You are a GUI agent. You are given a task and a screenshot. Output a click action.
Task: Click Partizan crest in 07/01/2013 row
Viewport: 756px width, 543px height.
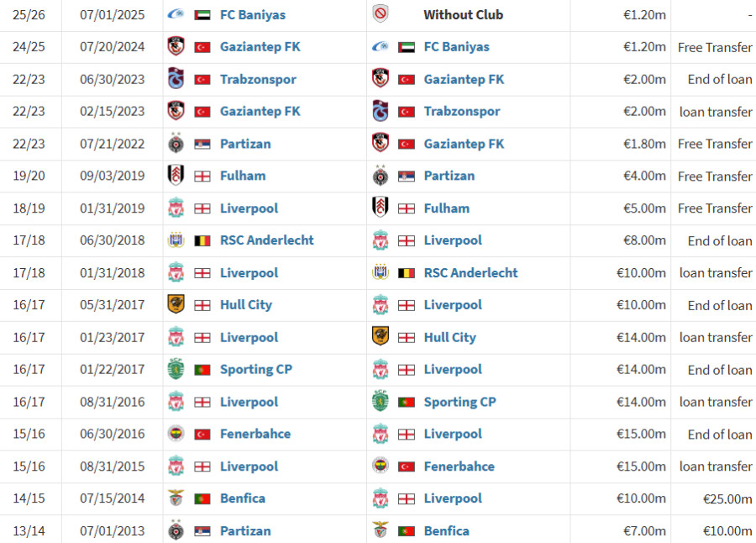[176, 530]
